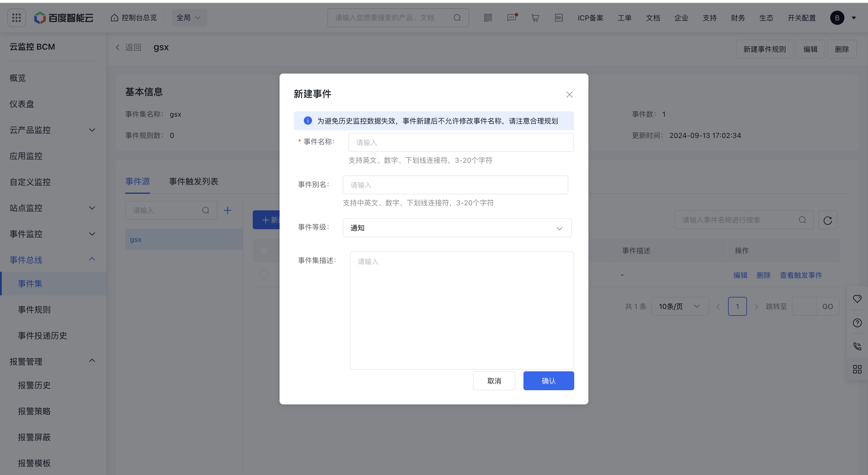Tick the first event row checkbox

tap(264, 274)
